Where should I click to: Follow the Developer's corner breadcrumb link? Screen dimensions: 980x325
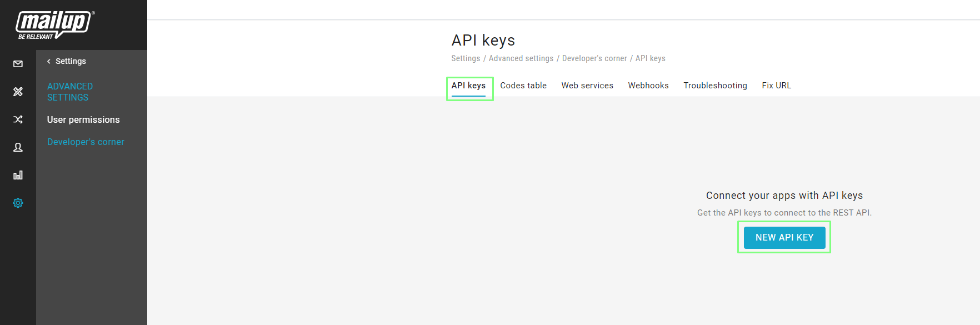click(x=594, y=58)
